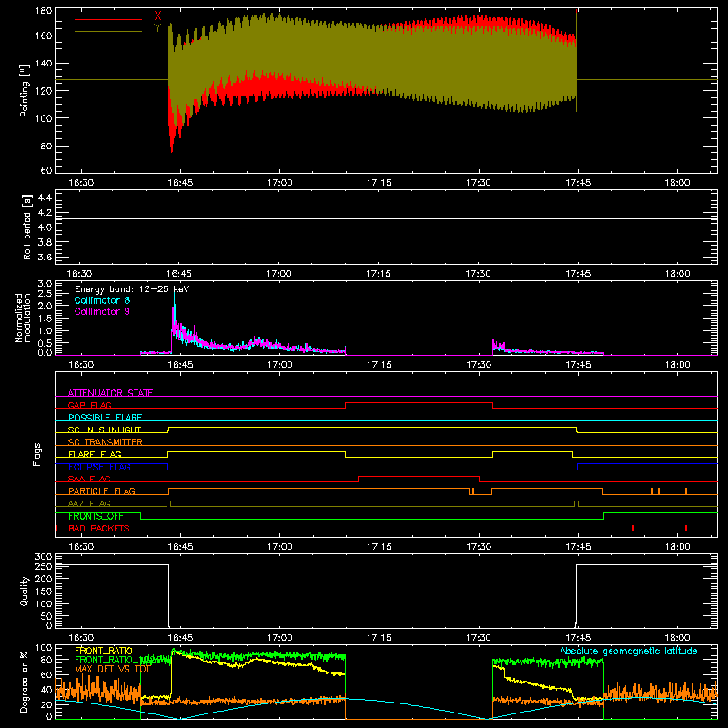728x728 pixels.
Task: Click the 180 value on Pointing axis
Action: (x=44, y=11)
